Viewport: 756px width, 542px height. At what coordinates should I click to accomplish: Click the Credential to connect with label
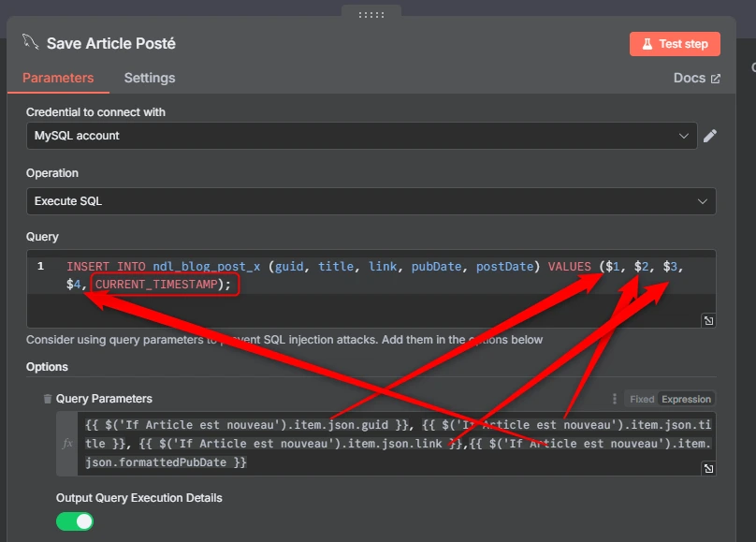pos(95,112)
